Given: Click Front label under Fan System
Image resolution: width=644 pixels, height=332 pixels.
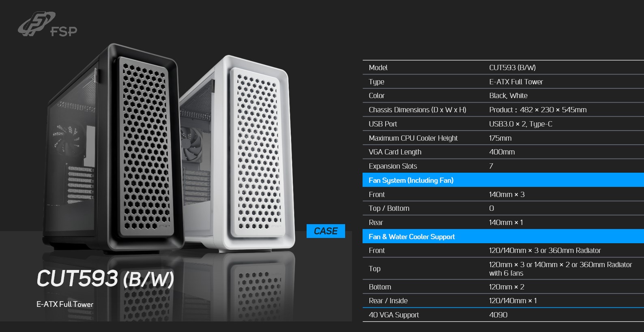Looking at the screenshot, I should coord(377,195).
